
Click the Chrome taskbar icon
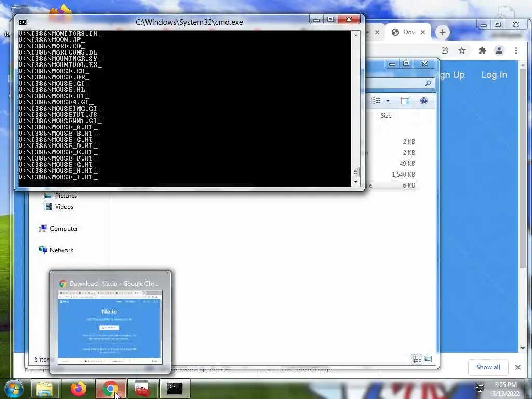point(110,389)
